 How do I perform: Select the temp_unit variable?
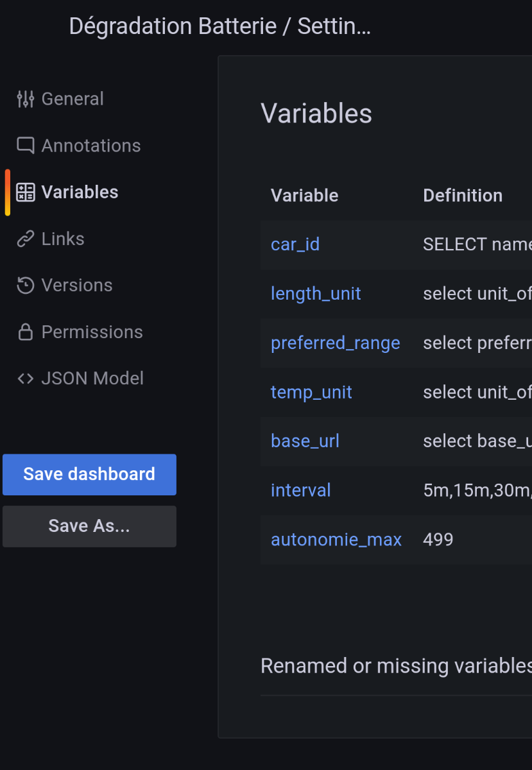click(311, 392)
